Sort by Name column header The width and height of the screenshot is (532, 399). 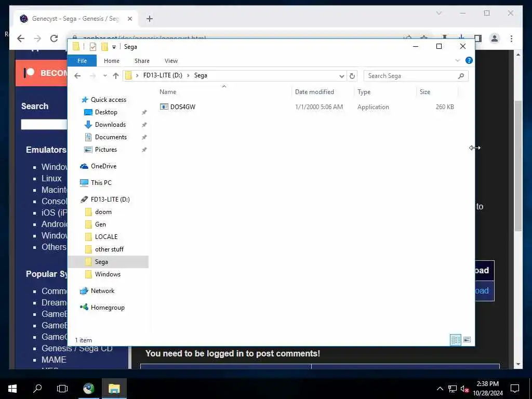coord(168,92)
